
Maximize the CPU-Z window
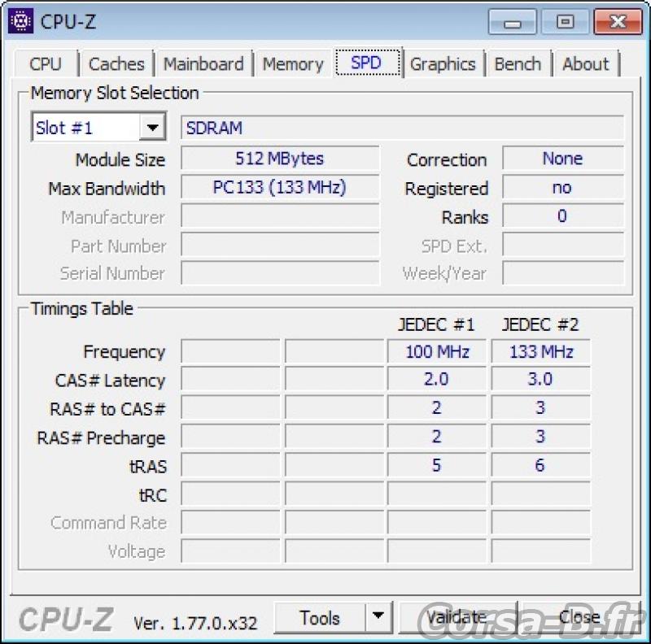pos(565,22)
